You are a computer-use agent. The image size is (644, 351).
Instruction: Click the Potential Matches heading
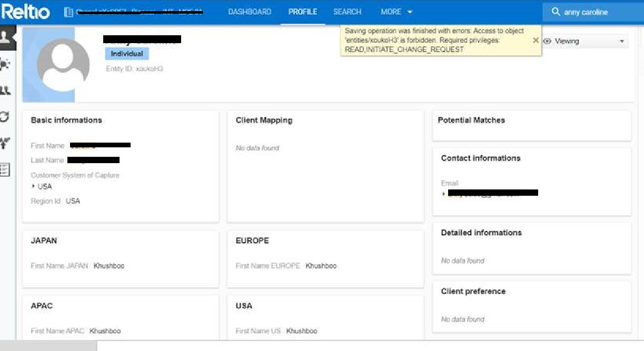coord(471,120)
